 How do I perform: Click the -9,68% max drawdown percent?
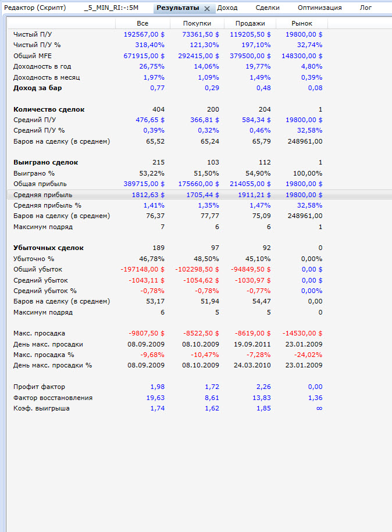pyautogui.click(x=152, y=355)
